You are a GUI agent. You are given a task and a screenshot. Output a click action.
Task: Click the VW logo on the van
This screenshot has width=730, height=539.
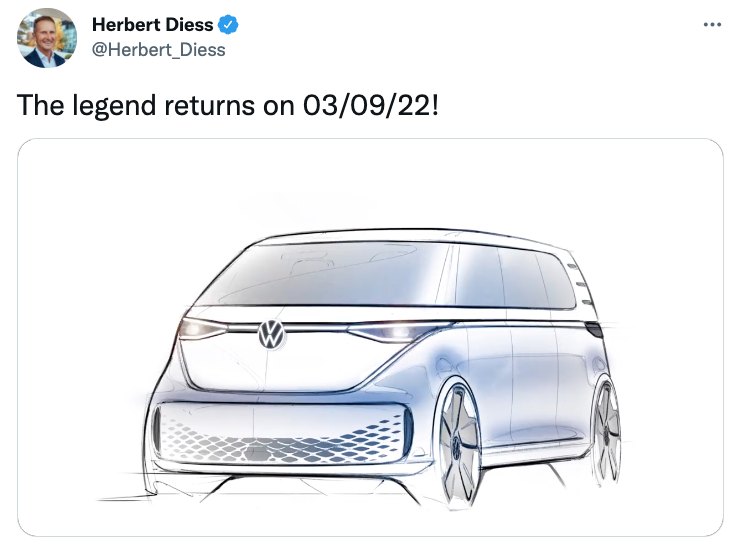271,334
